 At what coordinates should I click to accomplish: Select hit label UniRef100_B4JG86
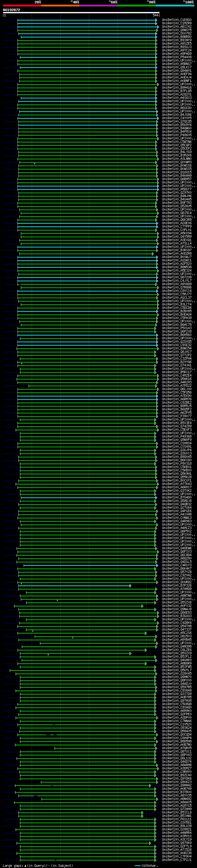click(x=176, y=115)
